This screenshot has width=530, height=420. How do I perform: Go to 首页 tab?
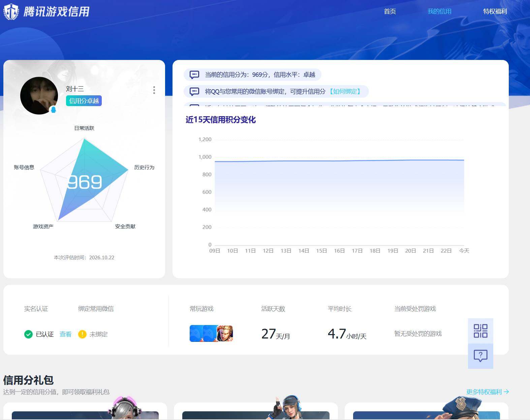coord(390,11)
